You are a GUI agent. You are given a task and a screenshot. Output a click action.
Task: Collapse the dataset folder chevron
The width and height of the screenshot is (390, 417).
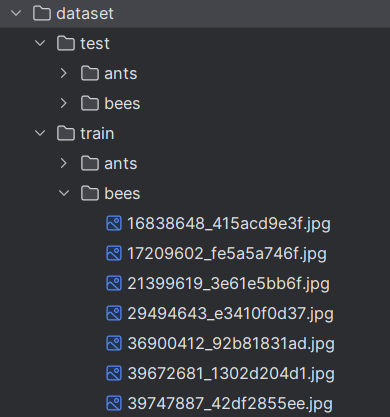[x=16, y=13]
